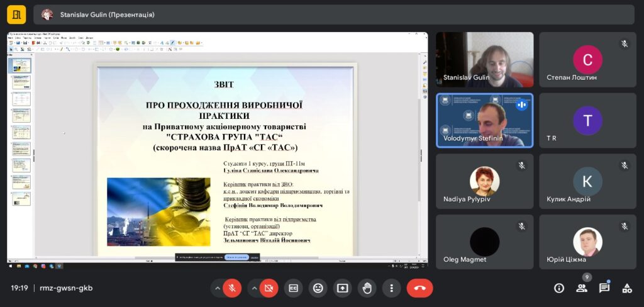
Task: Select Volodymyr Stefinin's video tile
Action: point(484,120)
